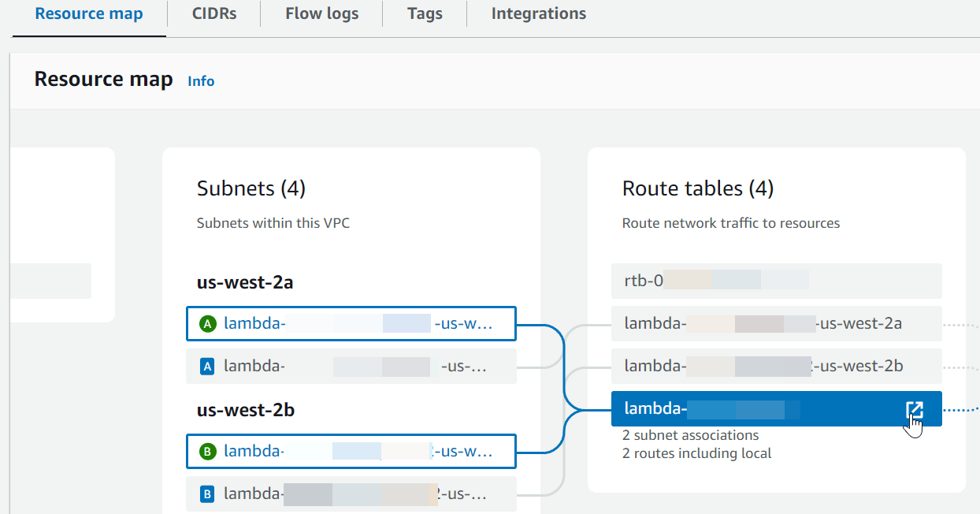Image resolution: width=980 pixels, height=514 pixels.
Task: Click the blue square B subnet icon
Action: pos(208,494)
